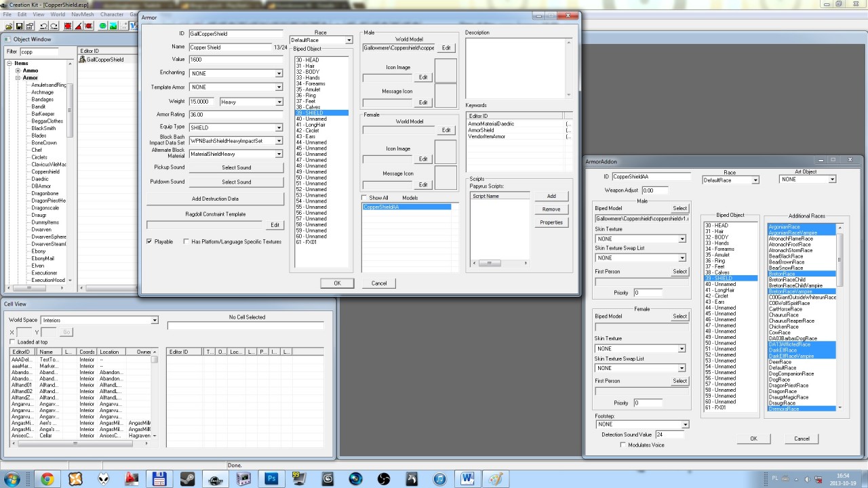Click the Armor Rating input field

(x=235, y=115)
